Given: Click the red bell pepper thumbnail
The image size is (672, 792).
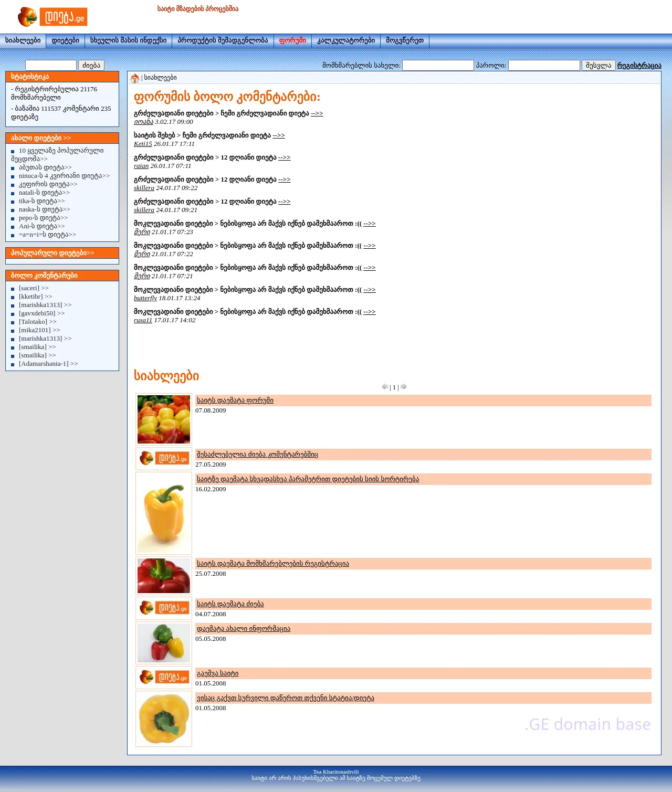Looking at the screenshot, I should (x=164, y=576).
